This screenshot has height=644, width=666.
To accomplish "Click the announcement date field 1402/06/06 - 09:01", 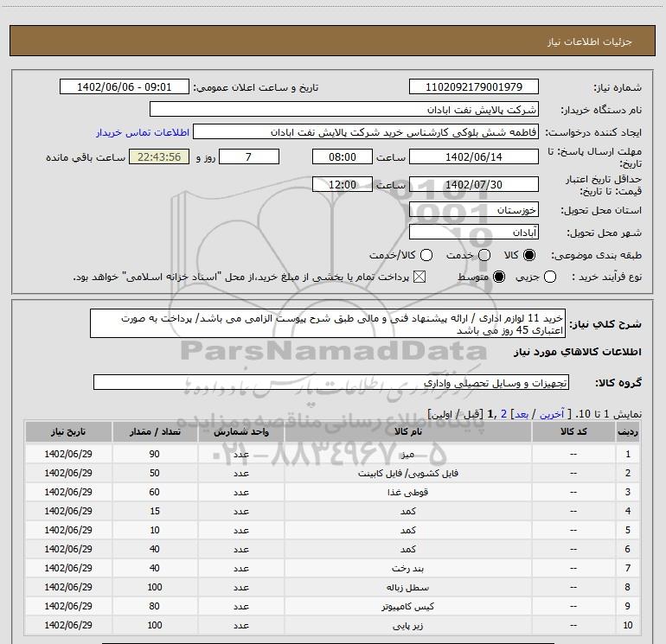I will tap(124, 86).
